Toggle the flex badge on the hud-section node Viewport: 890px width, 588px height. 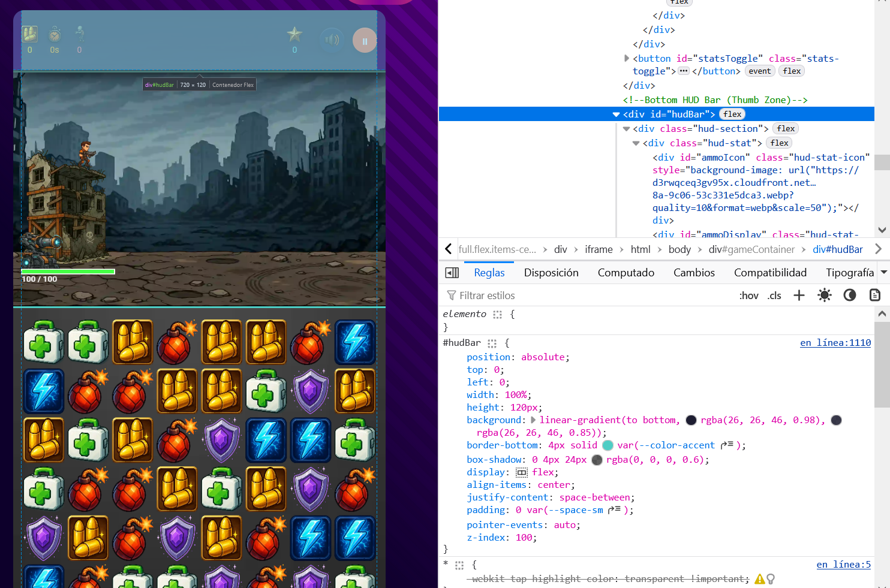click(786, 128)
